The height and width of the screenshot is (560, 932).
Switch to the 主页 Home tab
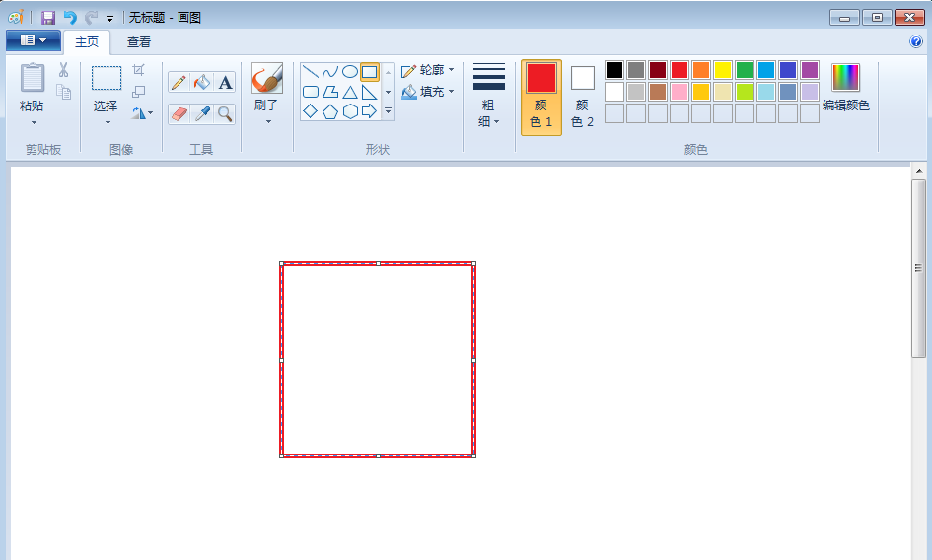coord(87,42)
